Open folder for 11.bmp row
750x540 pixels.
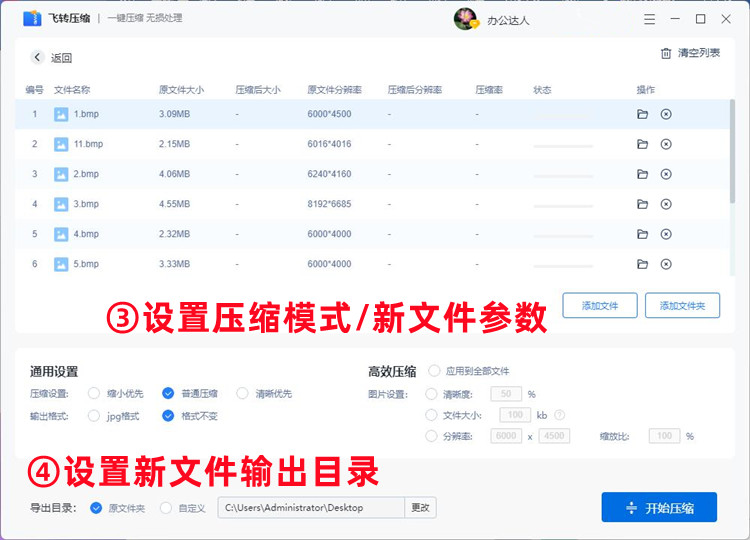pos(642,144)
